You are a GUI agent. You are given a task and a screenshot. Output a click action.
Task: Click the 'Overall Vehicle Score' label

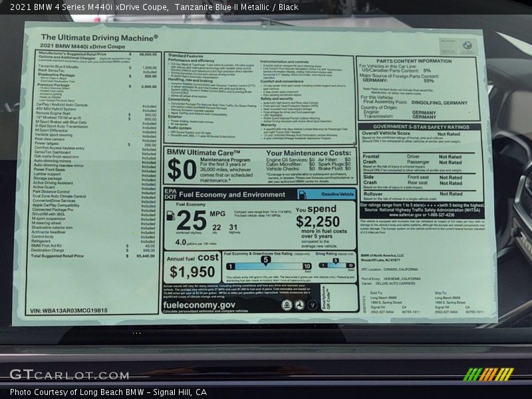386,134
